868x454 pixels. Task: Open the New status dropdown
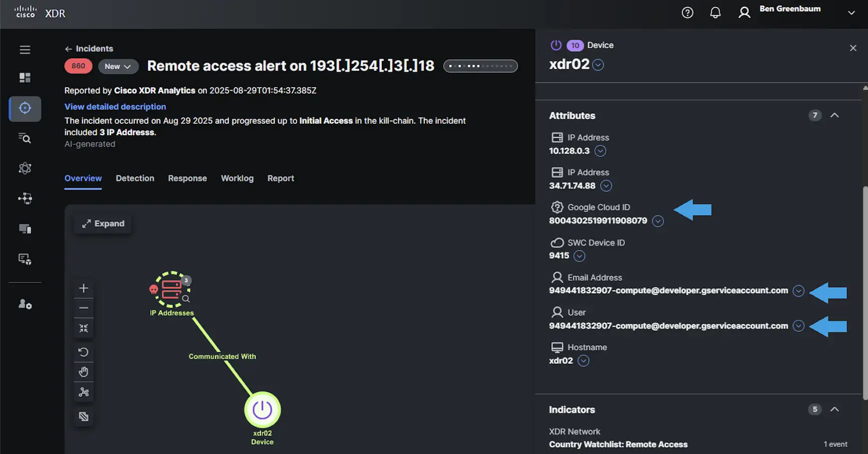point(118,66)
